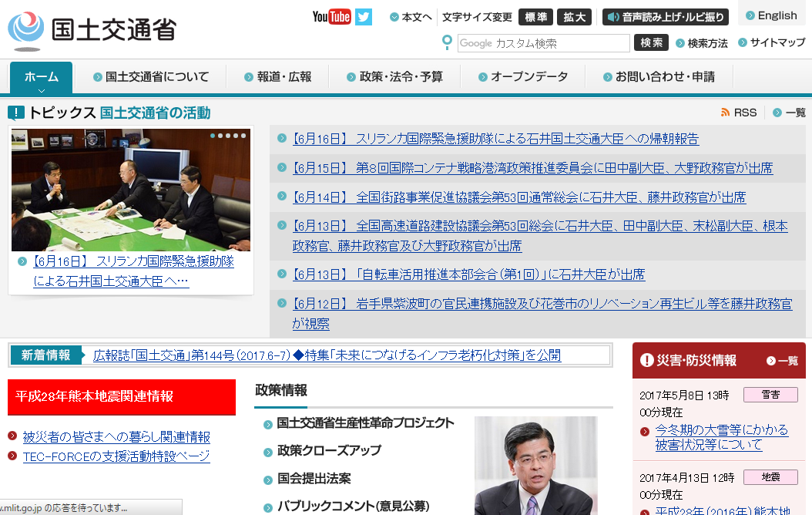Click the 検索 search button
Image resolution: width=812 pixels, height=515 pixels.
pyautogui.click(x=651, y=43)
